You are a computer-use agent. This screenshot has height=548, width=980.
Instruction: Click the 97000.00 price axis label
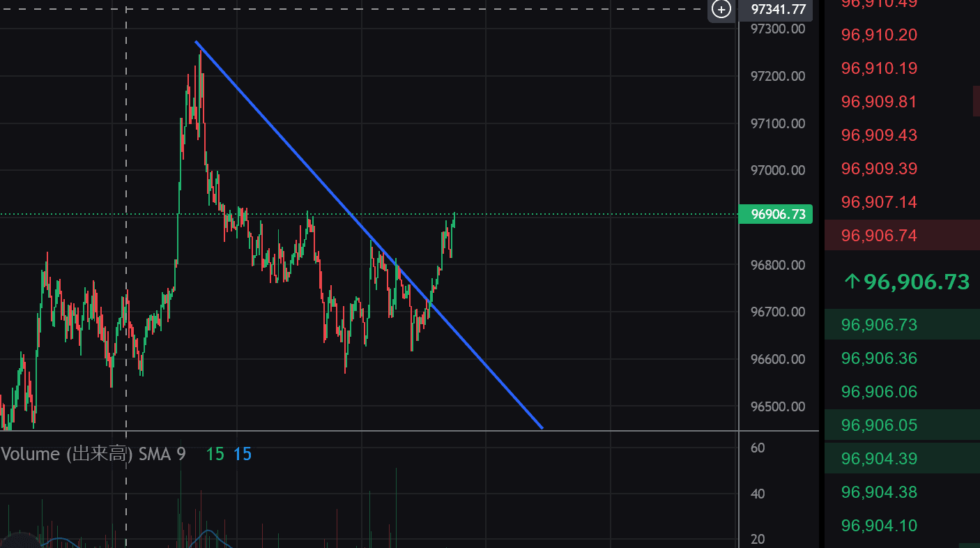[x=778, y=171]
